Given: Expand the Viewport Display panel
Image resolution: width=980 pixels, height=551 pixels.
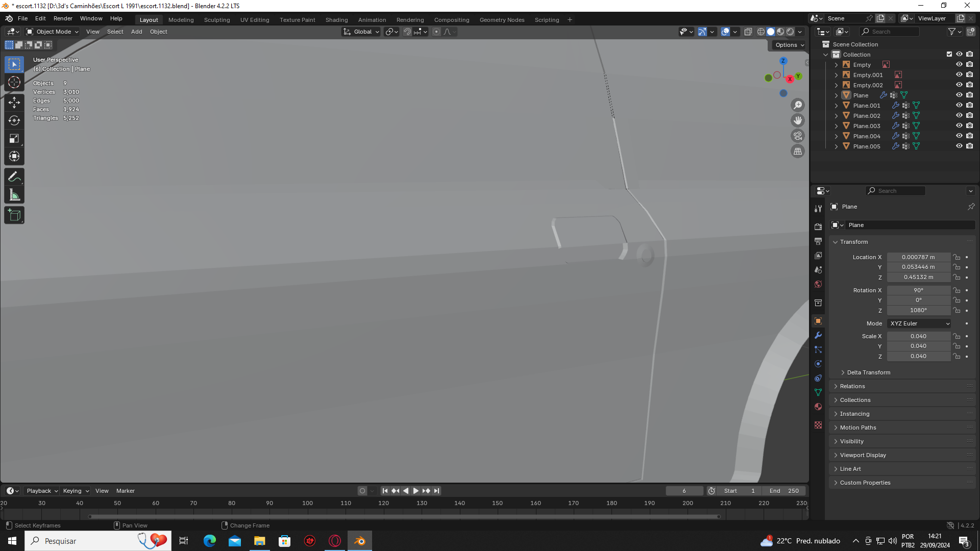Looking at the screenshot, I should point(863,455).
